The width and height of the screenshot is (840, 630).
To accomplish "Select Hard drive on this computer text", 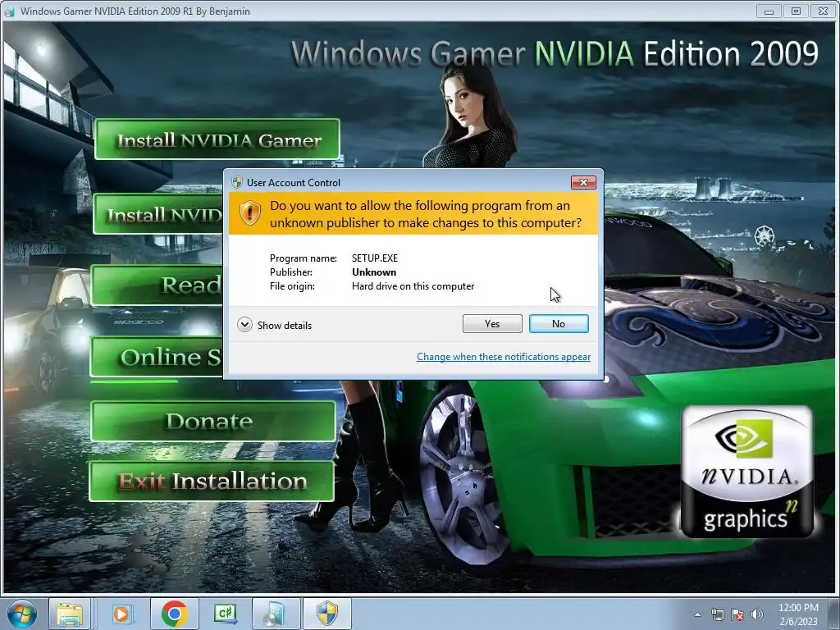I will pos(413,286).
